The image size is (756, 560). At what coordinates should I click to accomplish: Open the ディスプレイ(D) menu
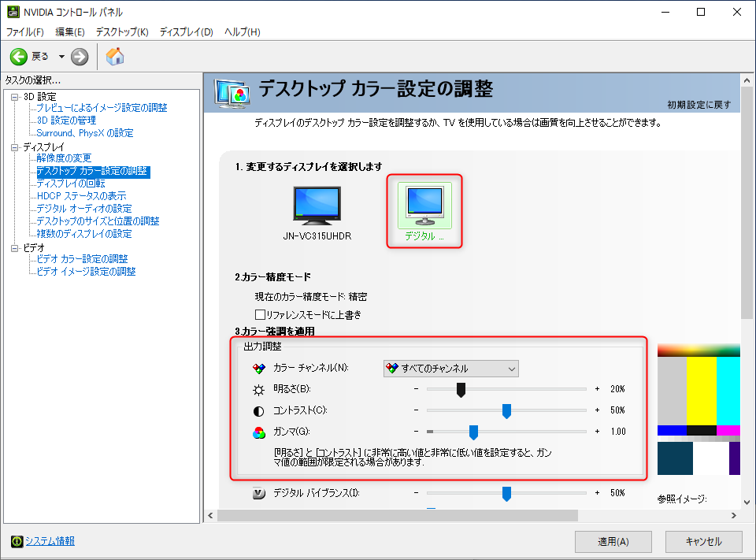[x=186, y=32]
